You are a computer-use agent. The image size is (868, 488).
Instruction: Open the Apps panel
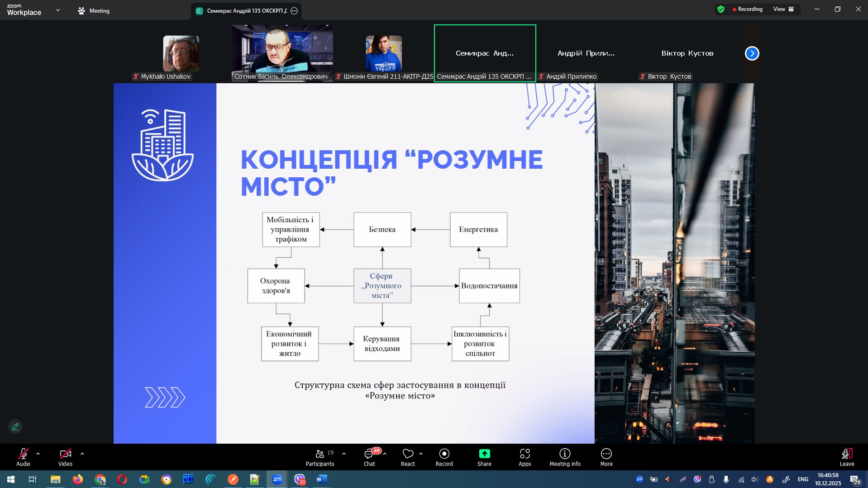coord(525,457)
